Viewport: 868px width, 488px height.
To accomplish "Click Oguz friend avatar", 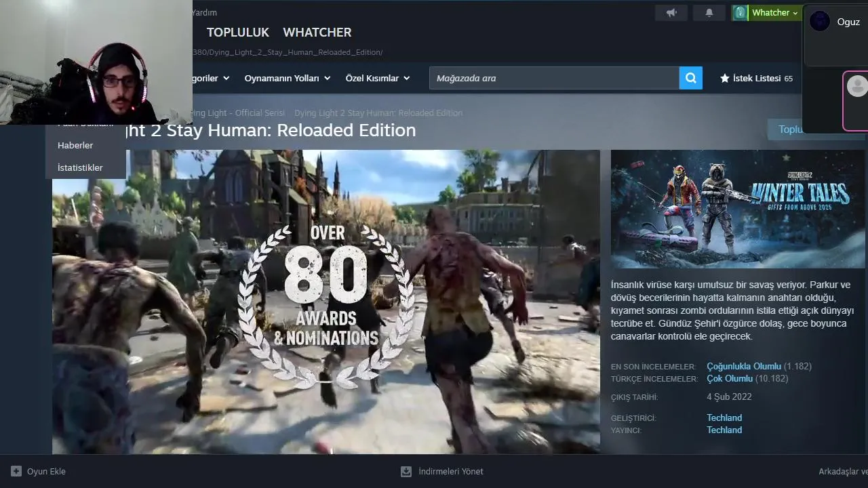I will 820,21.
